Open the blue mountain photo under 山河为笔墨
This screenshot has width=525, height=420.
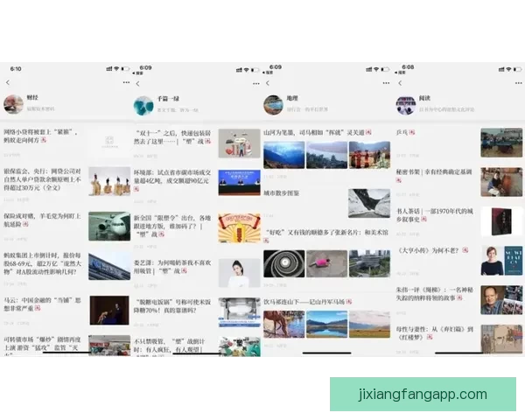point(283,155)
